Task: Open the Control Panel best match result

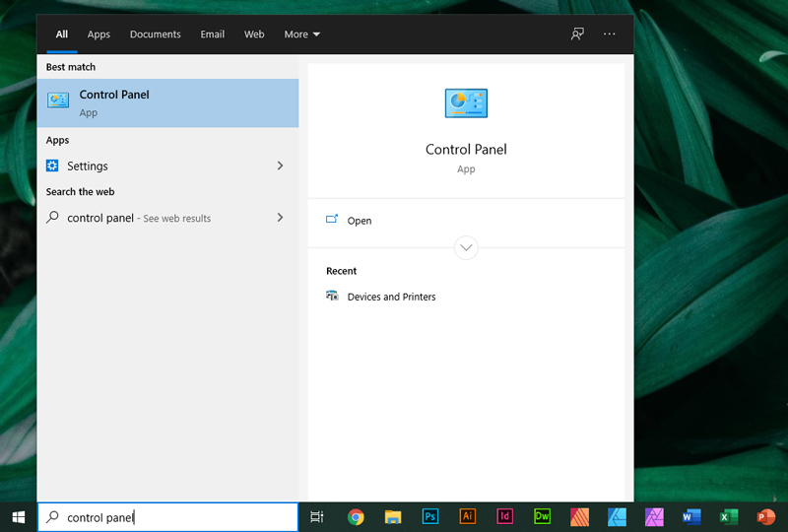Action: (167, 103)
